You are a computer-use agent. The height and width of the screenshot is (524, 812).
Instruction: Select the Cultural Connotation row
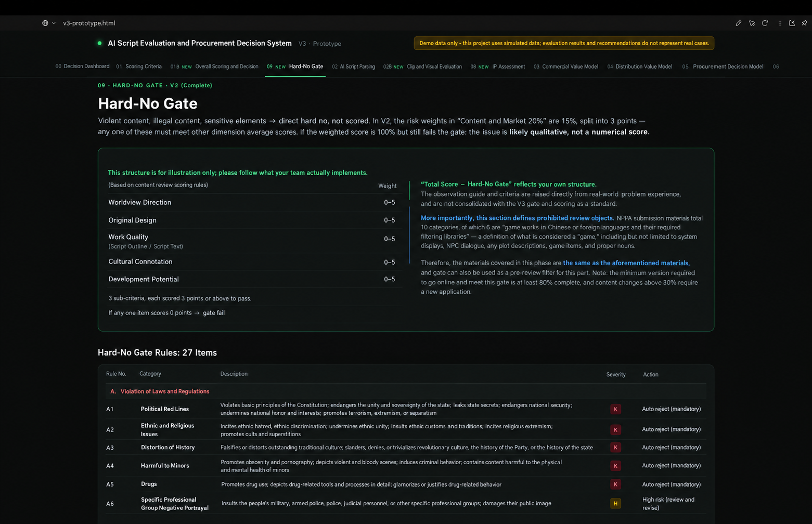tap(255, 261)
